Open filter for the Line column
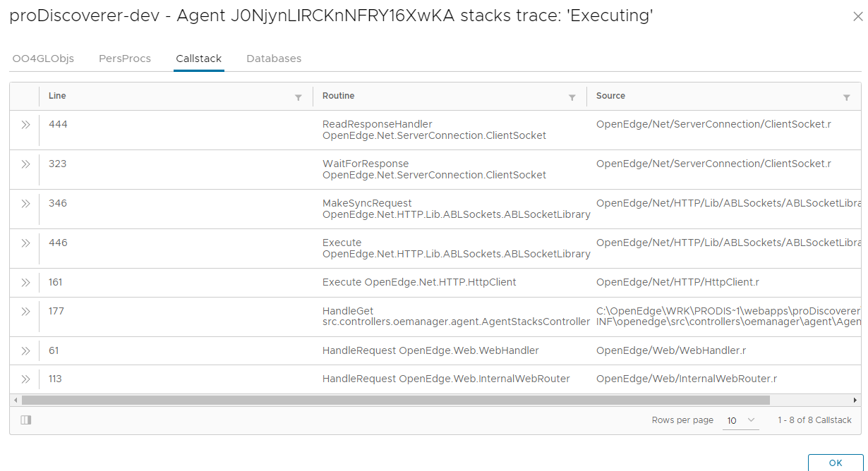 pyautogui.click(x=298, y=97)
